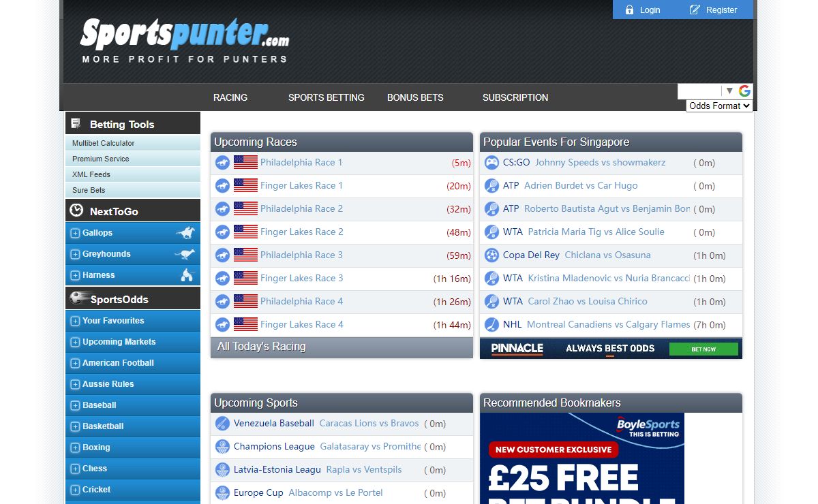Click the Harness racing silhouette icon

coord(187,275)
